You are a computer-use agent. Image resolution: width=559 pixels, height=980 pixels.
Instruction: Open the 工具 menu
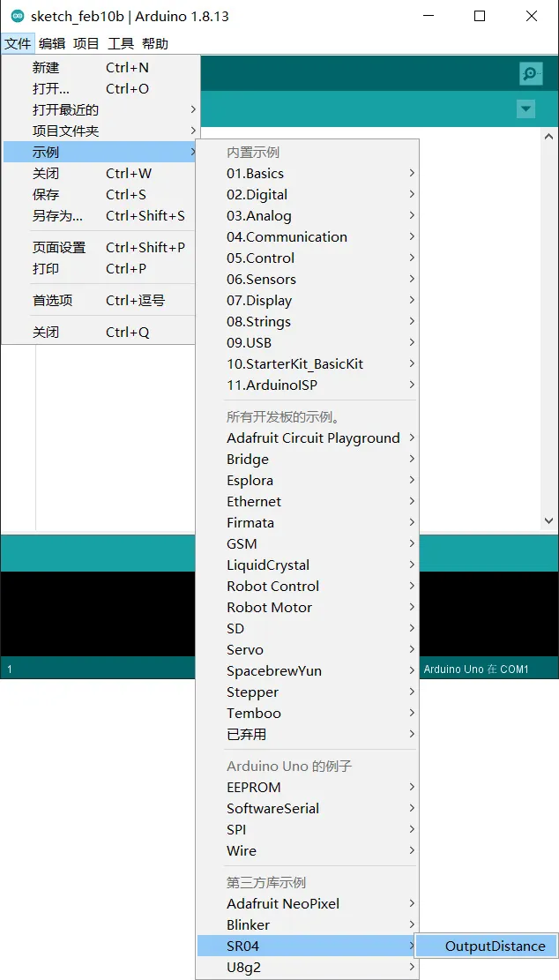pos(120,44)
